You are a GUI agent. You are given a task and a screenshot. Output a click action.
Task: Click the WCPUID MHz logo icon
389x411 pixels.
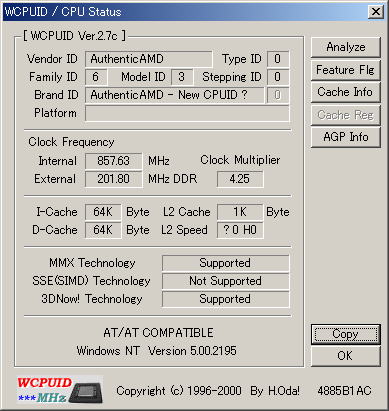click(x=60, y=389)
